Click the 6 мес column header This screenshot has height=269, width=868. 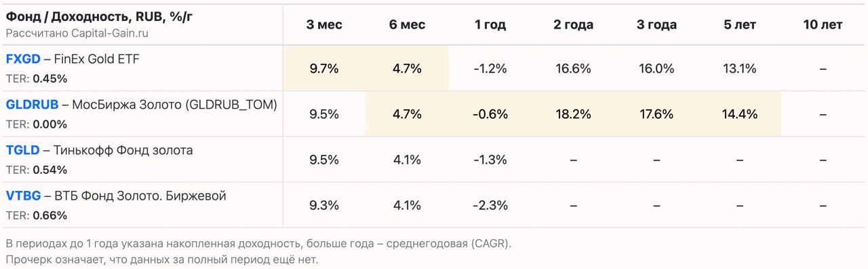[407, 24]
